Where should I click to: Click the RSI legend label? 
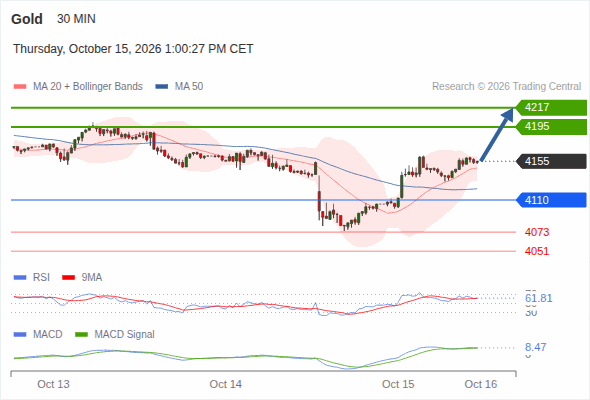41,278
